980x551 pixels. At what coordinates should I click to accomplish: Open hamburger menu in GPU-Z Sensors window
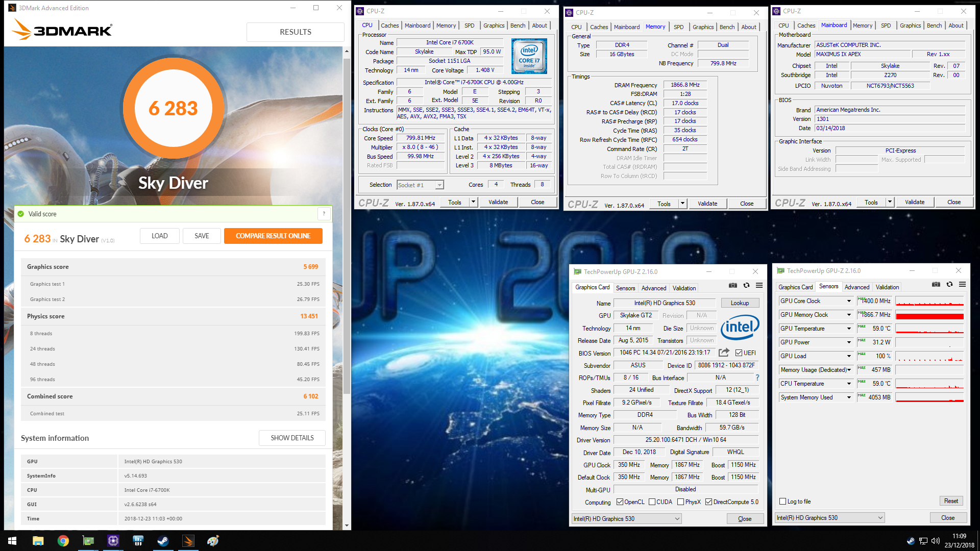point(962,284)
